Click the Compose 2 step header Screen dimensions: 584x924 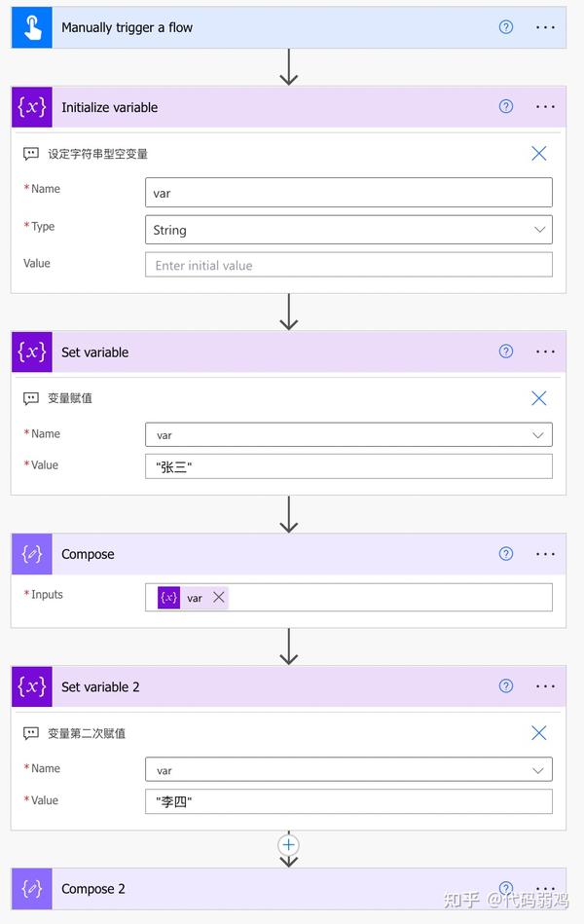point(289,888)
